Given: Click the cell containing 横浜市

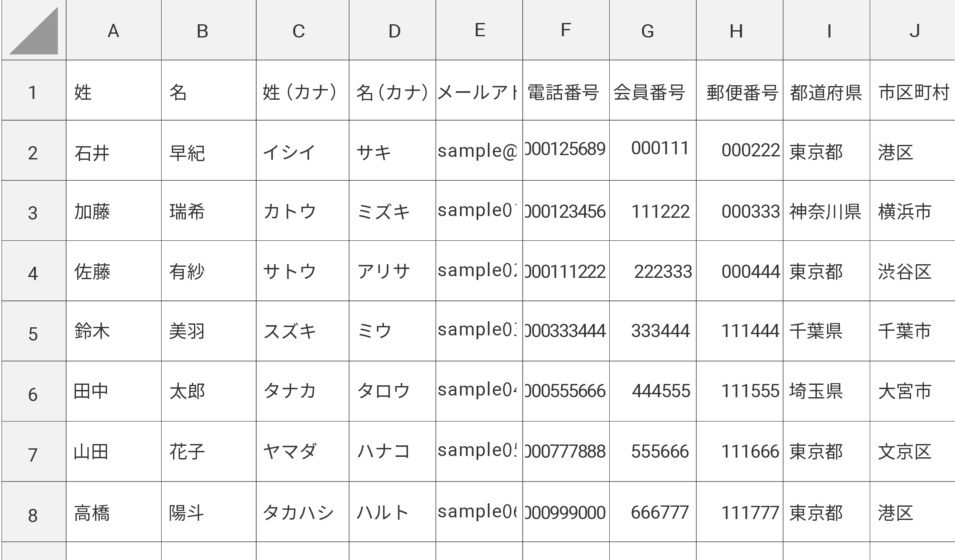Looking at the screenshot, I should tap(912, 212).
